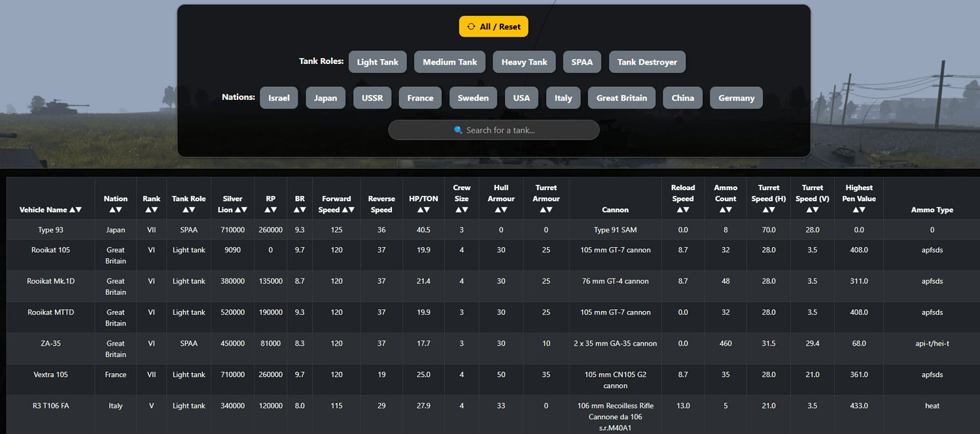Select the Type 93 vehicle row

pos(493,230)
